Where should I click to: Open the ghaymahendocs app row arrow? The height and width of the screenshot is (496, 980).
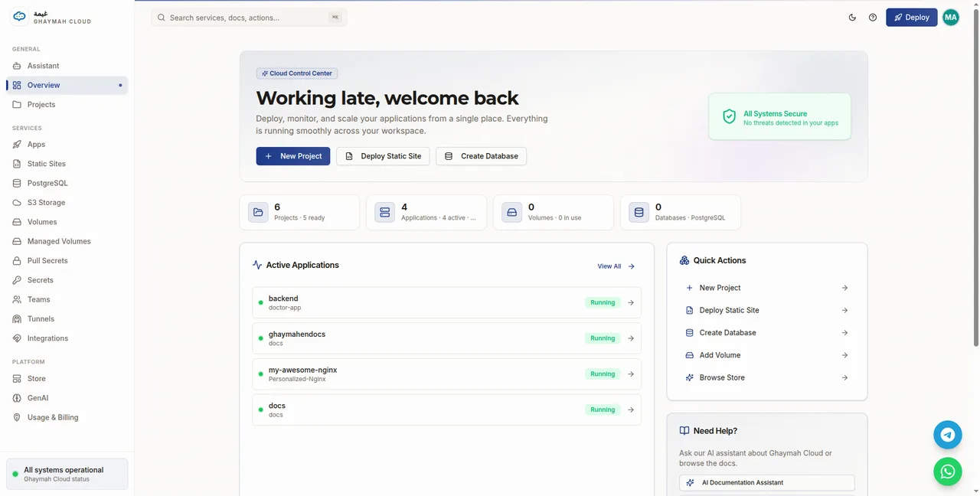click(631, 338)
